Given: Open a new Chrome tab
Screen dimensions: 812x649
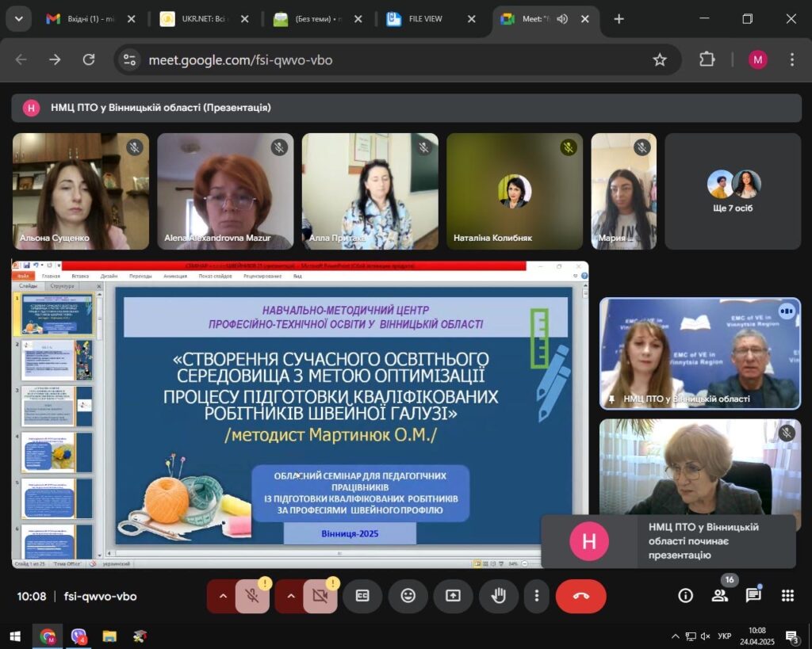Looking at the screenshot, I should click(619, 19).
